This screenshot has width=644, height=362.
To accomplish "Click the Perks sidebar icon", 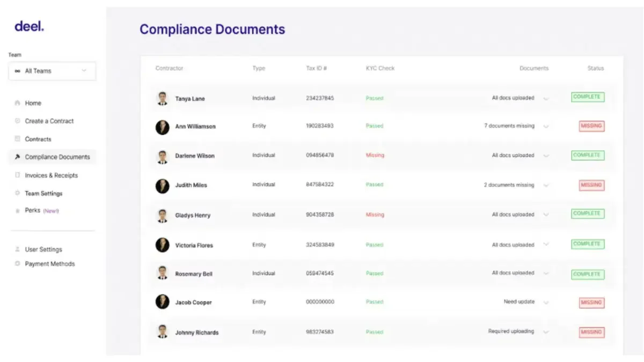I will click(x=18, y=211).
